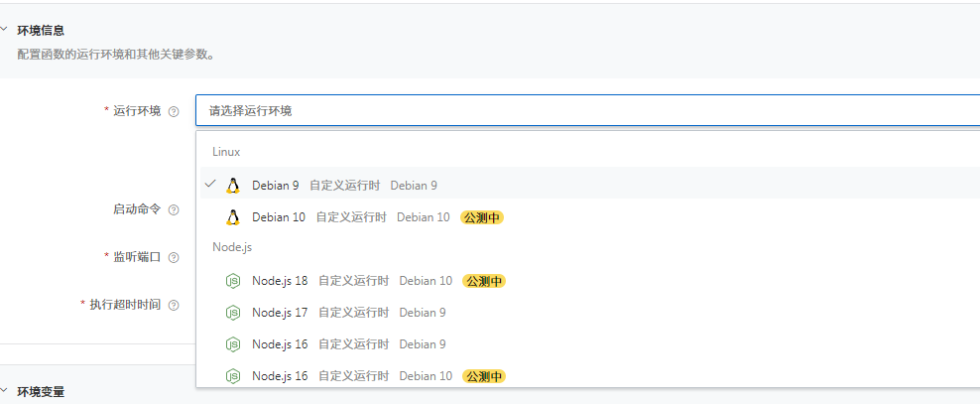This screenshot has width=980, height=404.
Task: Select Debian 10 自定义运行时 option
Action: click(590, 217)
